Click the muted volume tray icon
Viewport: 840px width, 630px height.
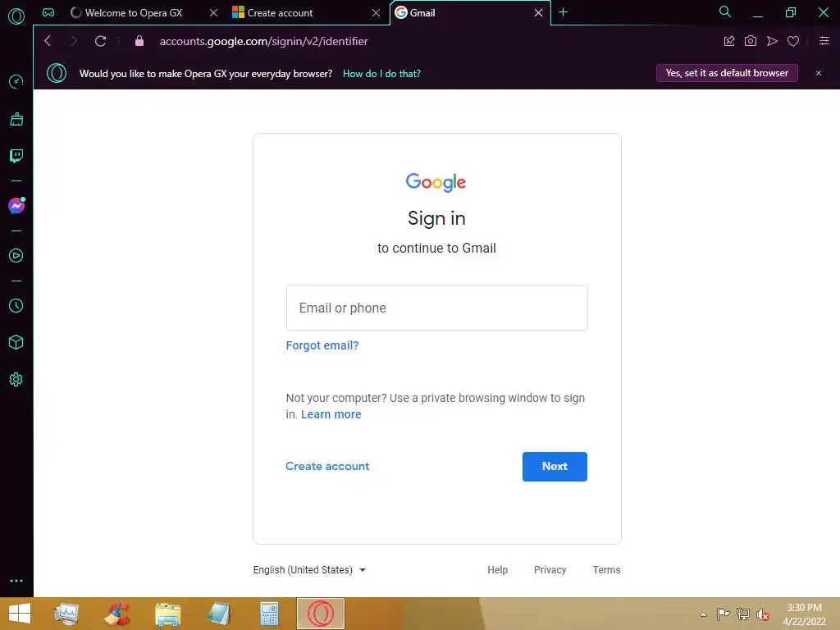[763, 614]
